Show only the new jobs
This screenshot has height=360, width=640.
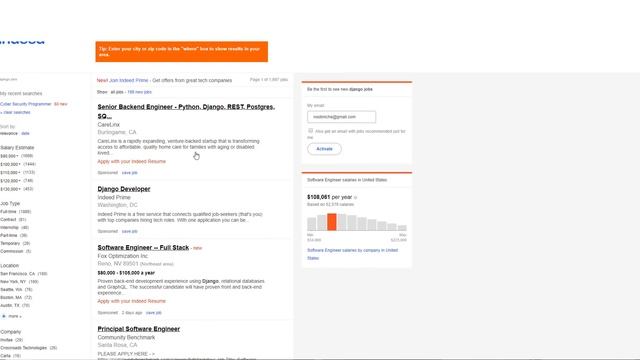tap(139, 92)
